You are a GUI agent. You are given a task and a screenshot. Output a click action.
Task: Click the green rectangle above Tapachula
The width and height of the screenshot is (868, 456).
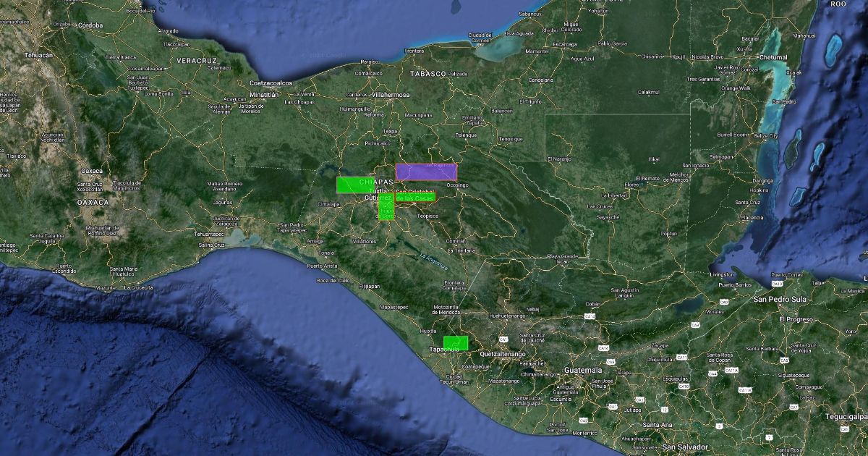[x=456, y=342]
